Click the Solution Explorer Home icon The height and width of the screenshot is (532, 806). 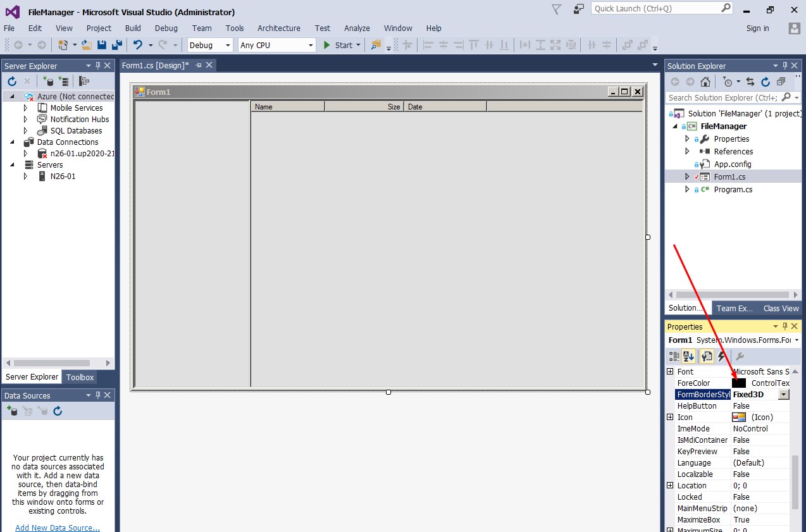[x=705, y=82]
